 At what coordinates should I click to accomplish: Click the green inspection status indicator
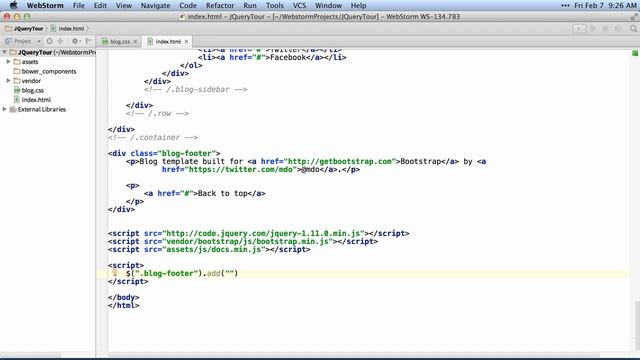pyautogui.click(x=635, y=53)
